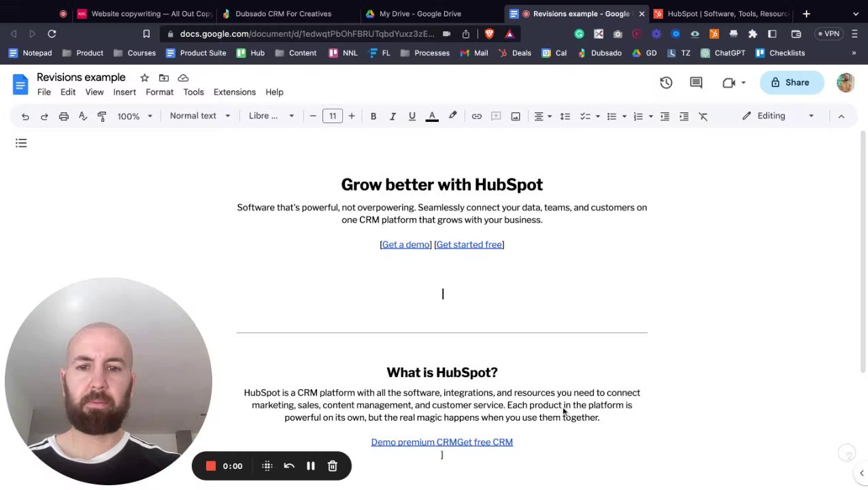The image size is (868, 490).
Task: Open the View menu
Action: pos(95,92)
